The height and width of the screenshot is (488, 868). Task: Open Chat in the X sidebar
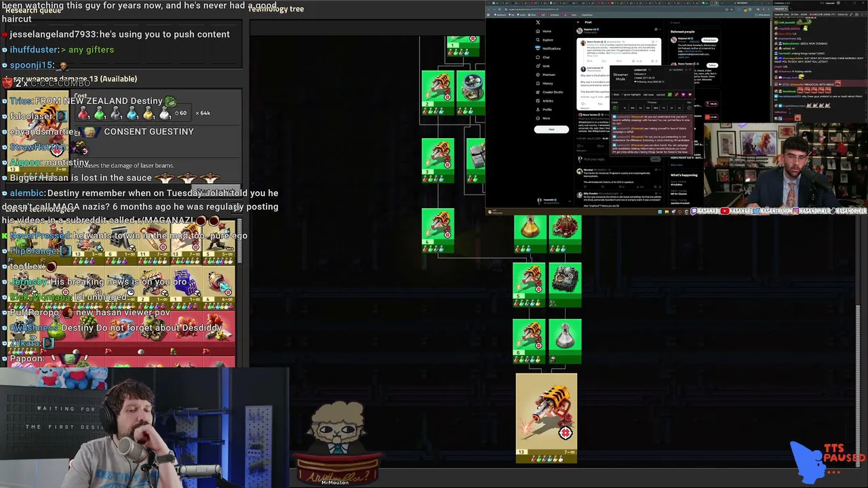coord(546,58)
